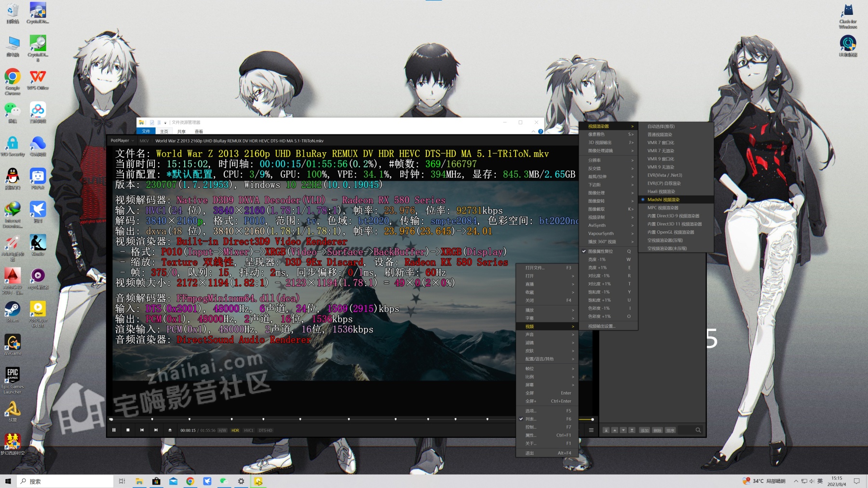This screenshot has height=488, width=868.
Task: Select EVR(Vista / .Net3) renderer
Action: click(x=676, y=175)
